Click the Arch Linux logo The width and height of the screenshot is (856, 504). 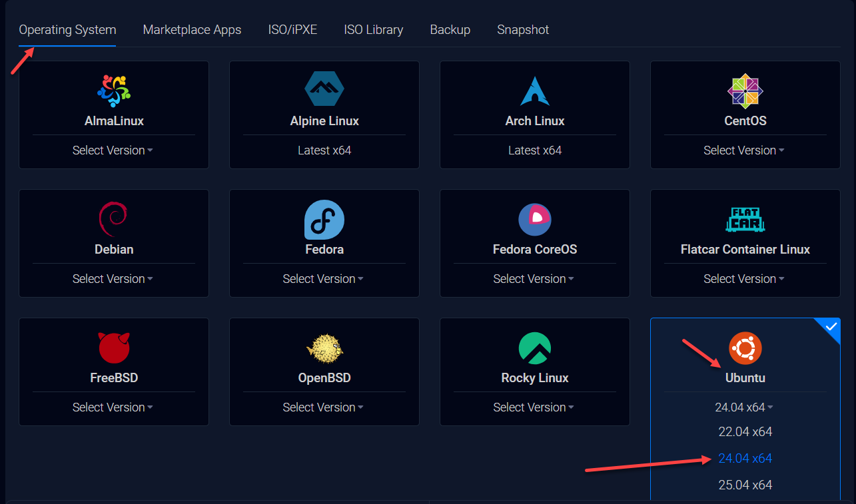pyautogui.click(x=535, y=91)
